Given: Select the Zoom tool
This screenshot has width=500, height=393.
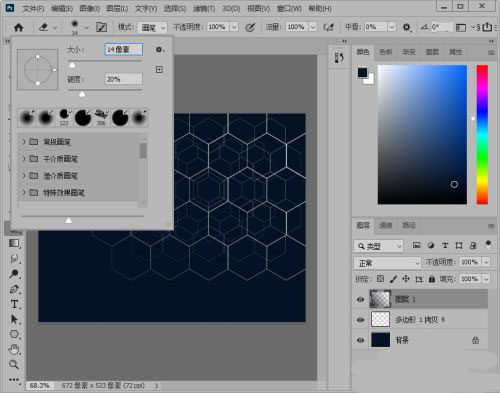Looking at the screenshot, I should pyautogui.click(x=14, y=364).
